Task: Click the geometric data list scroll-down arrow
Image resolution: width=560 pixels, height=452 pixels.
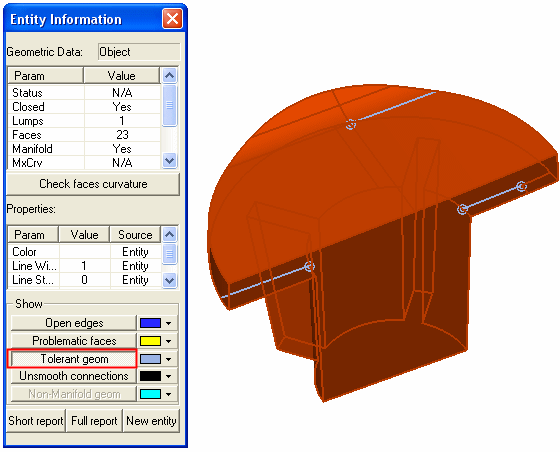Action: pos(169,161)
